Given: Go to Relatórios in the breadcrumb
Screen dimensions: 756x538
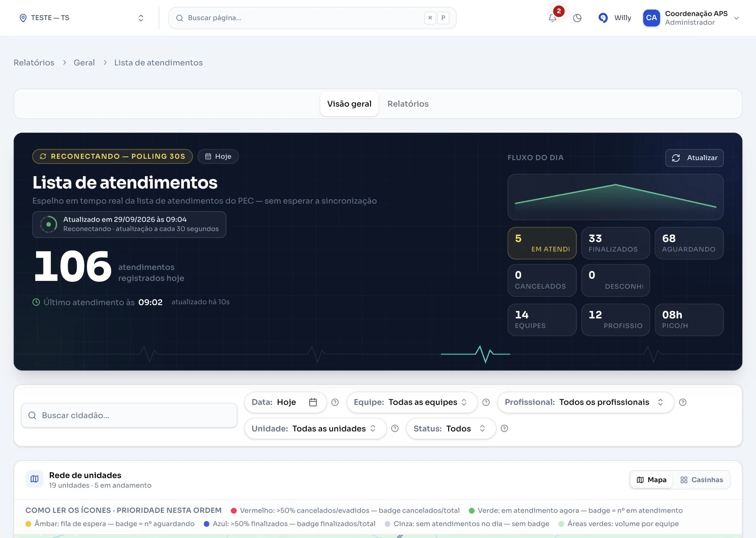Looking at the screenshot, I should tap(34, 63).
